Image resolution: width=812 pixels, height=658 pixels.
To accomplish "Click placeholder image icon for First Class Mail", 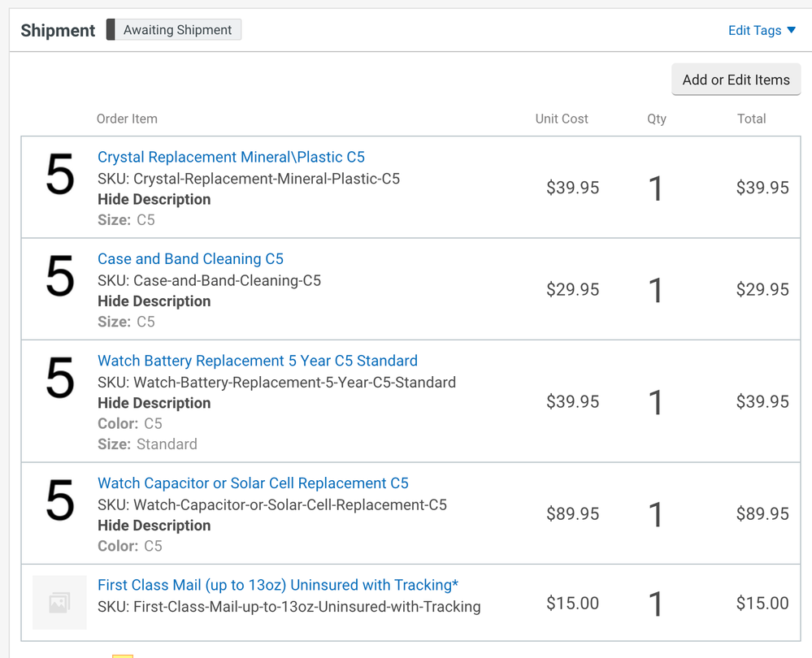I will pos(59,602).
